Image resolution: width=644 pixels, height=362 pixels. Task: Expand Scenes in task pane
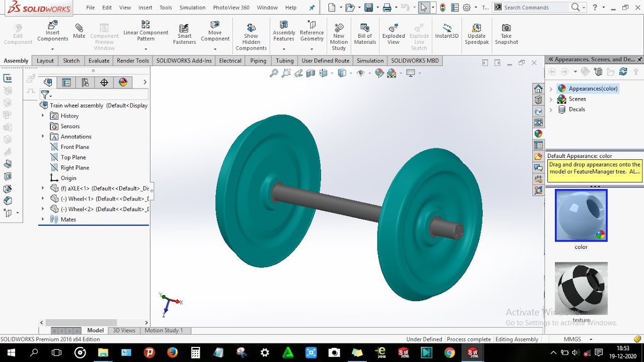(551, 99)
